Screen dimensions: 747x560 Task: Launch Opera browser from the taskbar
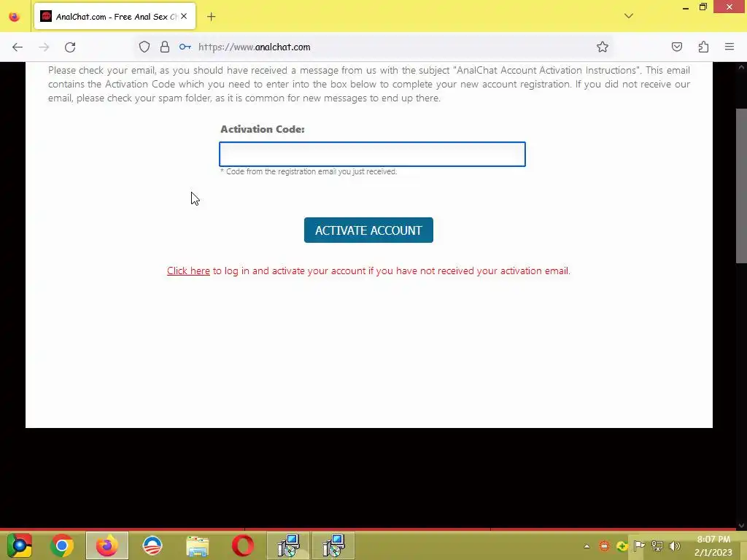pos(242,545)
